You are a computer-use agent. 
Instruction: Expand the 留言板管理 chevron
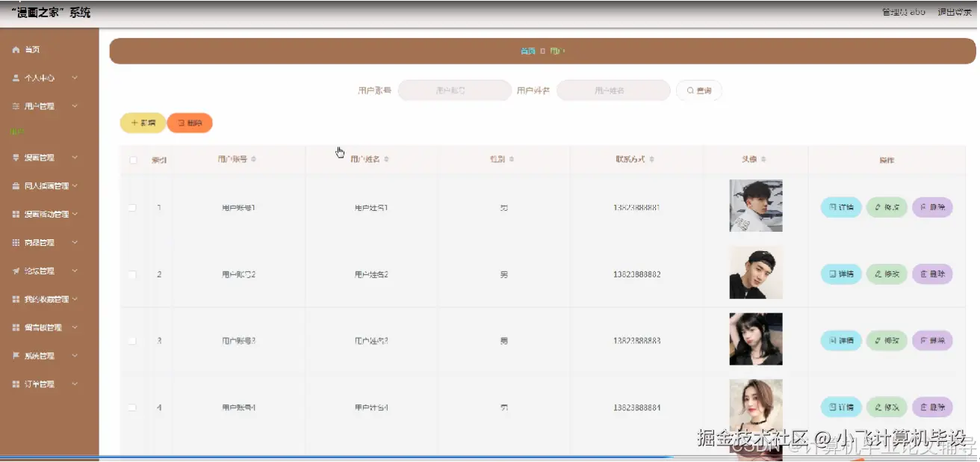point(75,327)
